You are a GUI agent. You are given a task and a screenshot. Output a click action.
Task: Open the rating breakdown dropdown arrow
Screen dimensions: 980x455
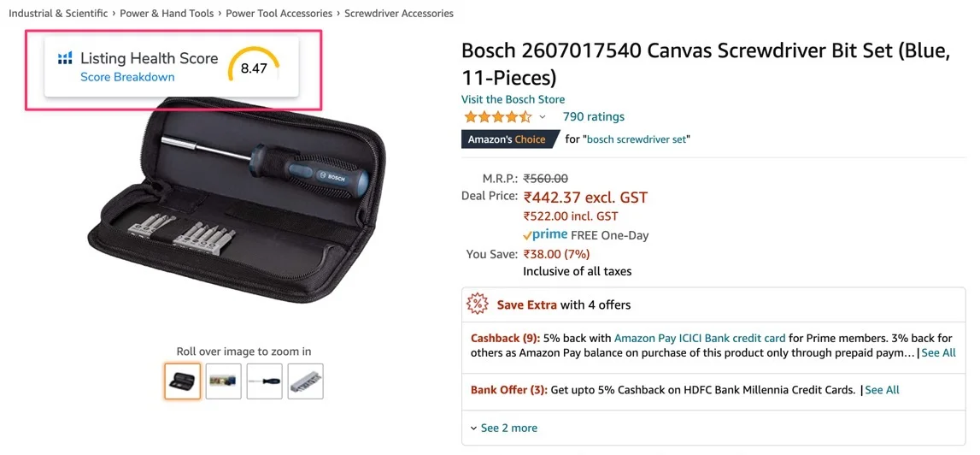coord(542,117)
